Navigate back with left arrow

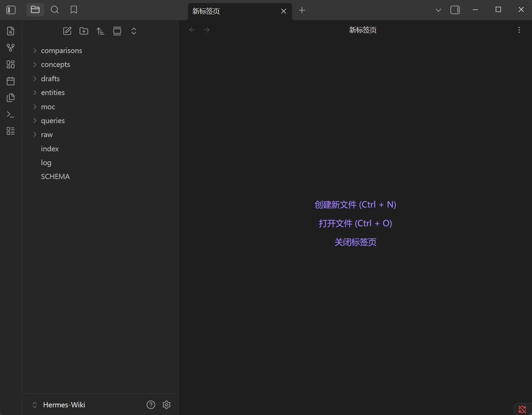[192, 30]
